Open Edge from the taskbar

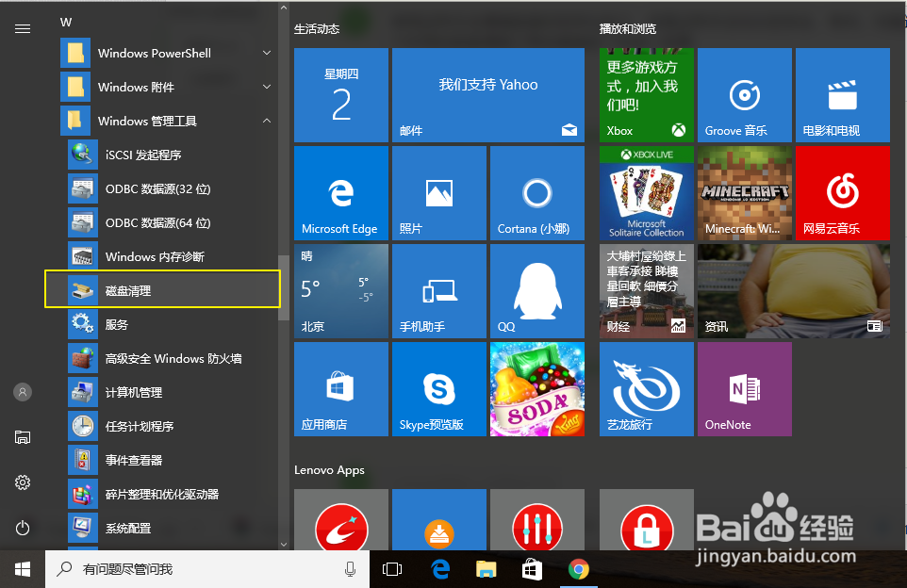pos(441,569)
